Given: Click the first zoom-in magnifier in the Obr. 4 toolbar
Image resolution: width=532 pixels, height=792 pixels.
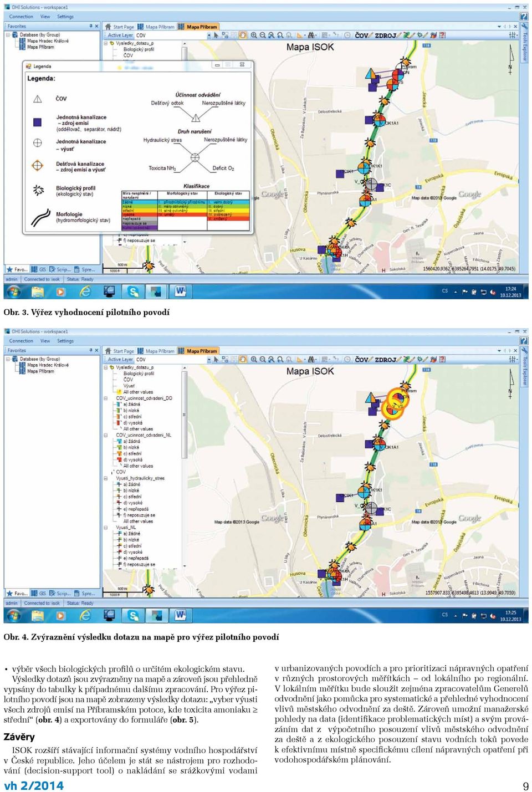Looking at the screenshot, I should coord(254,359).
